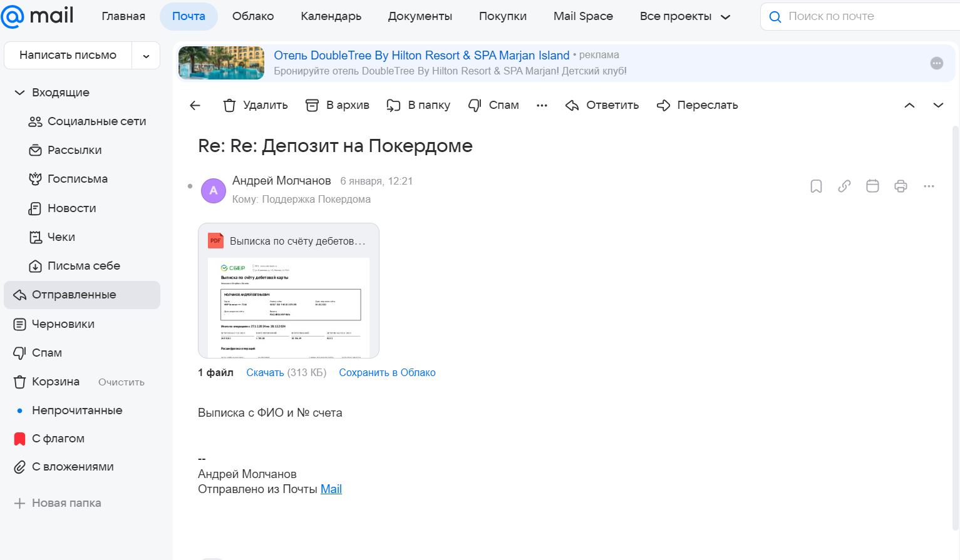Viewport: 960px width, 560px height.
Task: Open the ad options ellipsis button
Action: pos(937,63)
